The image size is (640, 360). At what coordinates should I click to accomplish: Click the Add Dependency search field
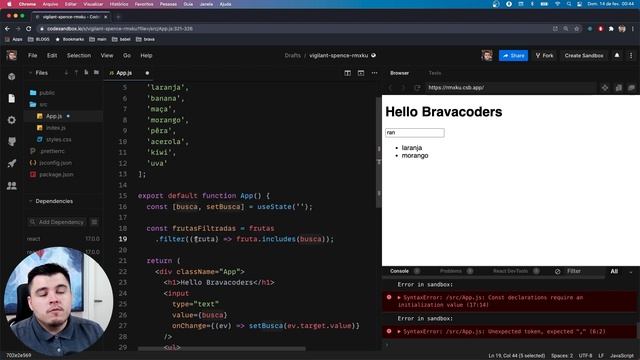tap(57, 222)
